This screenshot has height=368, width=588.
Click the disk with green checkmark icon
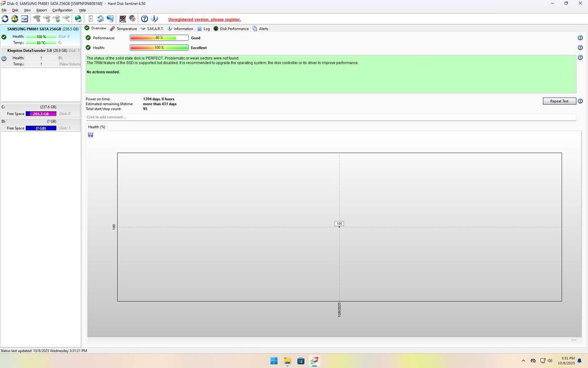tap(56, 18)
